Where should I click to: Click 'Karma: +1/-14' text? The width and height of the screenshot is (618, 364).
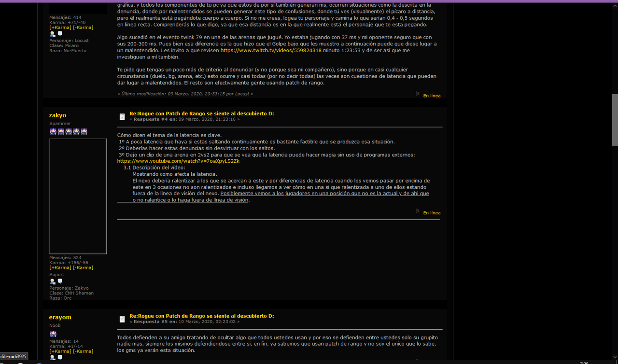pos(66,346)
